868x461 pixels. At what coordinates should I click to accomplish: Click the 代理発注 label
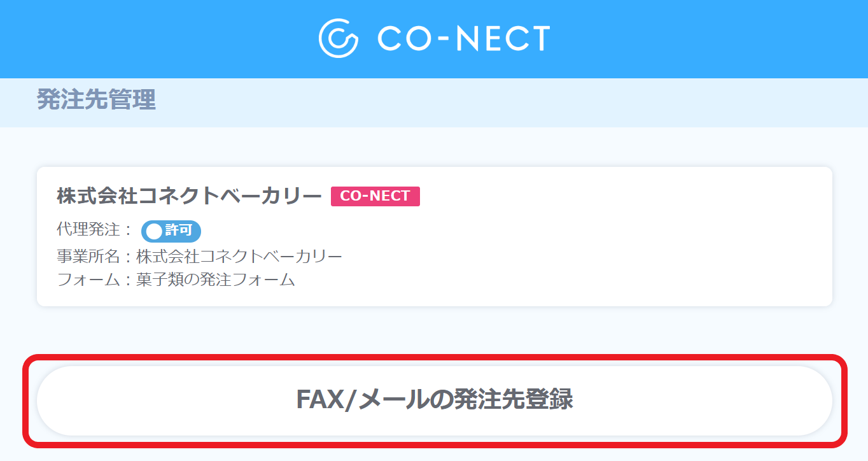(x=88, y=230)
